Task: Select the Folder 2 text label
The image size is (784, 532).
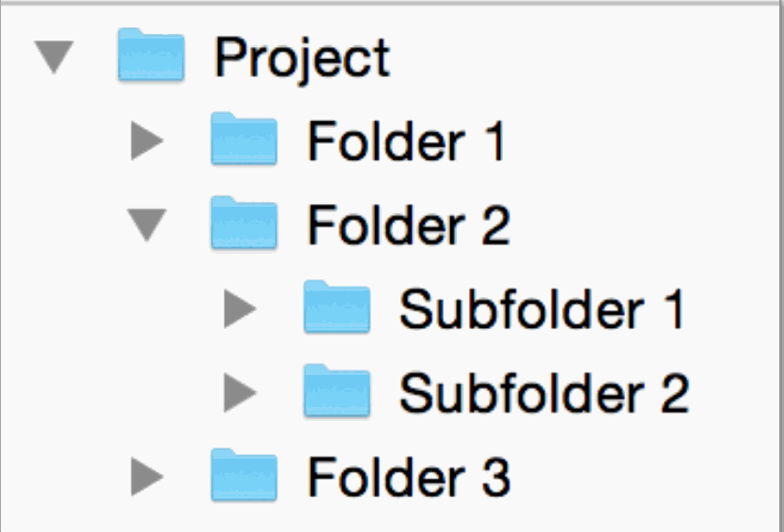Action: 408,226
